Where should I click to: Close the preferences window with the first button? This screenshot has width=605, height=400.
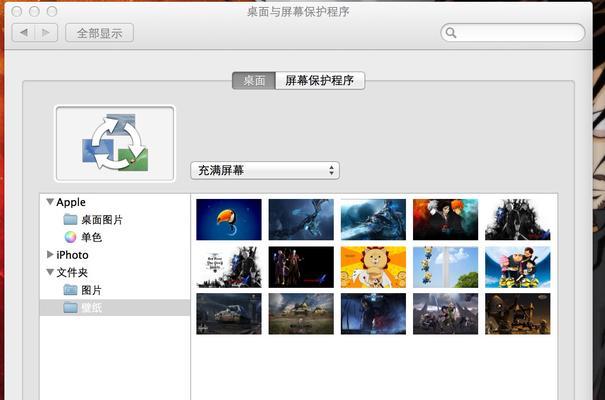click(x=17, y=11)
